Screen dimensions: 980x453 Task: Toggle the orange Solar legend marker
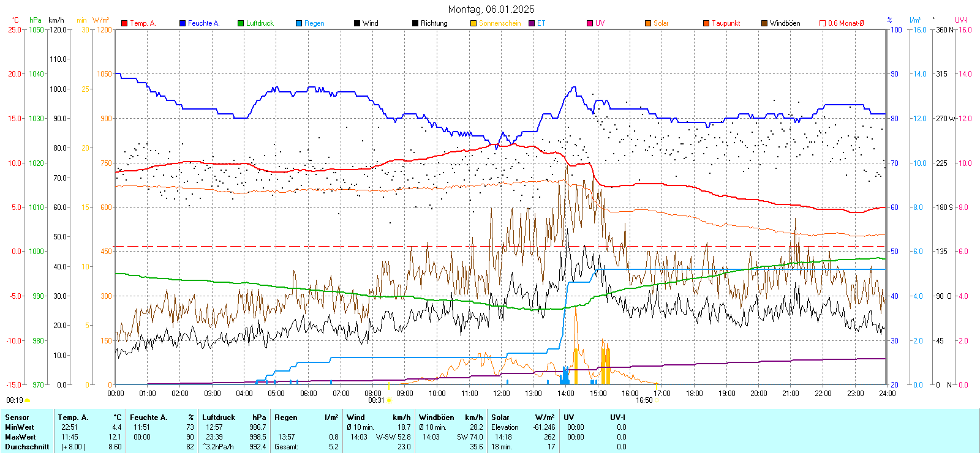[648, 23]
